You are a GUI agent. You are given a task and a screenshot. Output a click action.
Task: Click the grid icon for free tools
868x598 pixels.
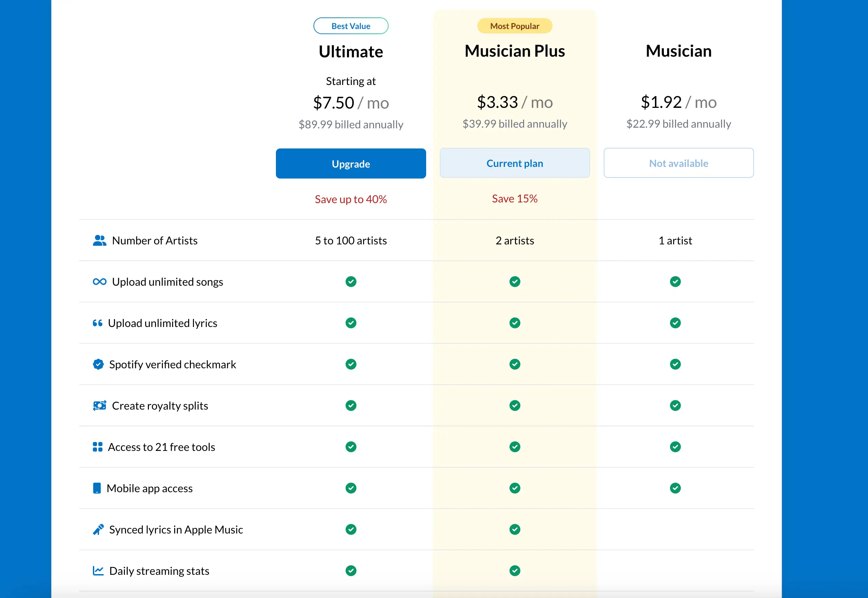tap(97, 447)
